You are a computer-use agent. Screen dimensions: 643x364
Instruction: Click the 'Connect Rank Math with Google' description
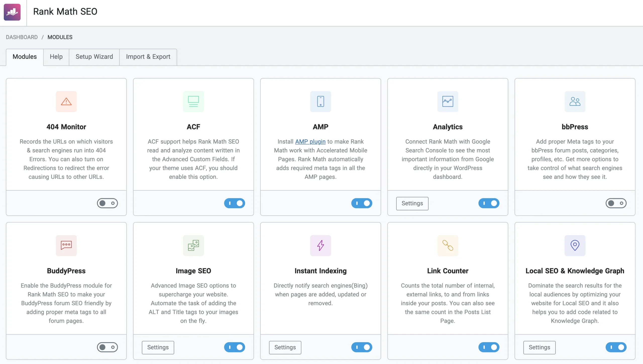448,159
